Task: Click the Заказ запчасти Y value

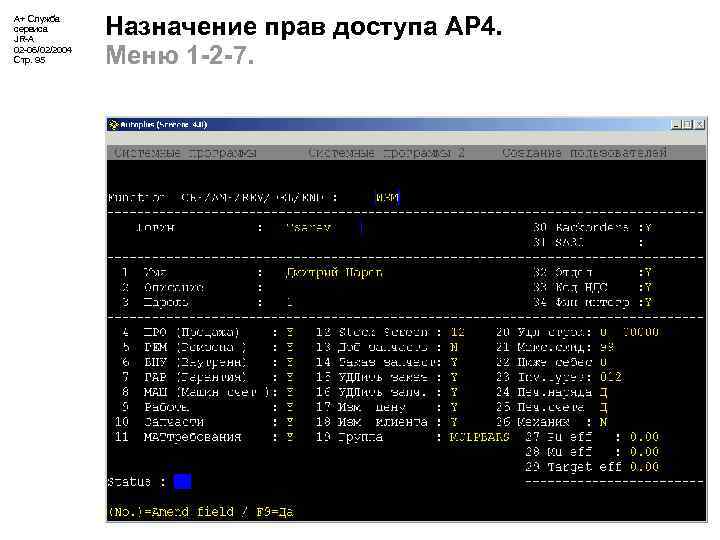Action: click(x=454, y=362)
